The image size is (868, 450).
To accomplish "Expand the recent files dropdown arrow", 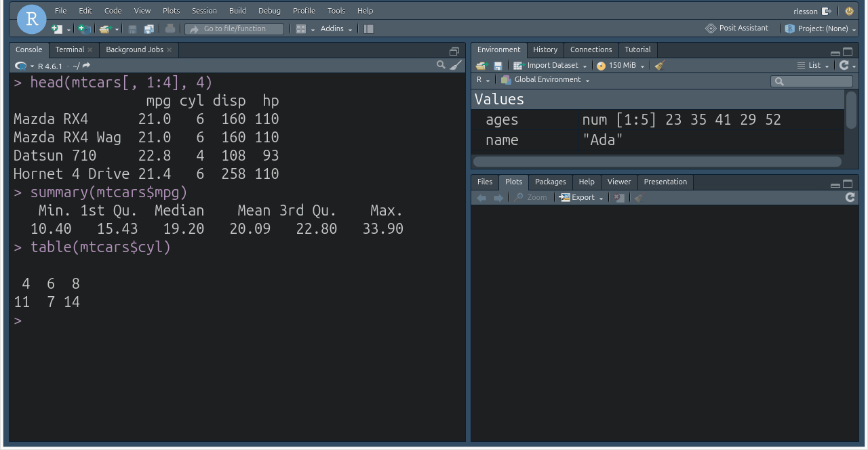I will pos(117,30).
